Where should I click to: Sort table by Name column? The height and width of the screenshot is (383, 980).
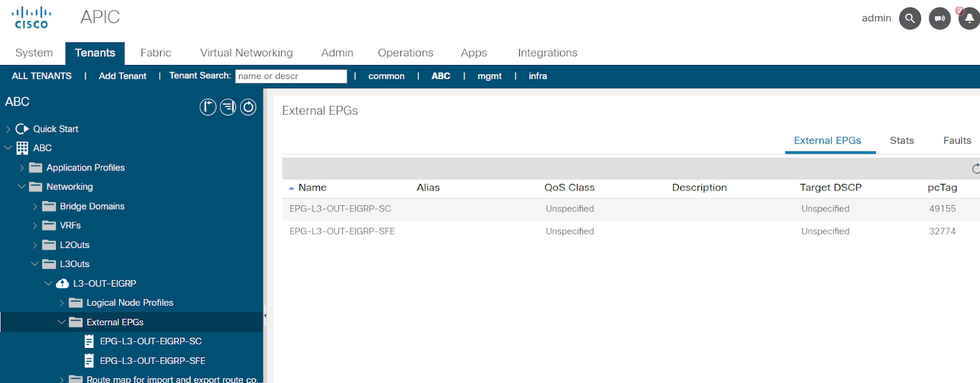(312, 188)
